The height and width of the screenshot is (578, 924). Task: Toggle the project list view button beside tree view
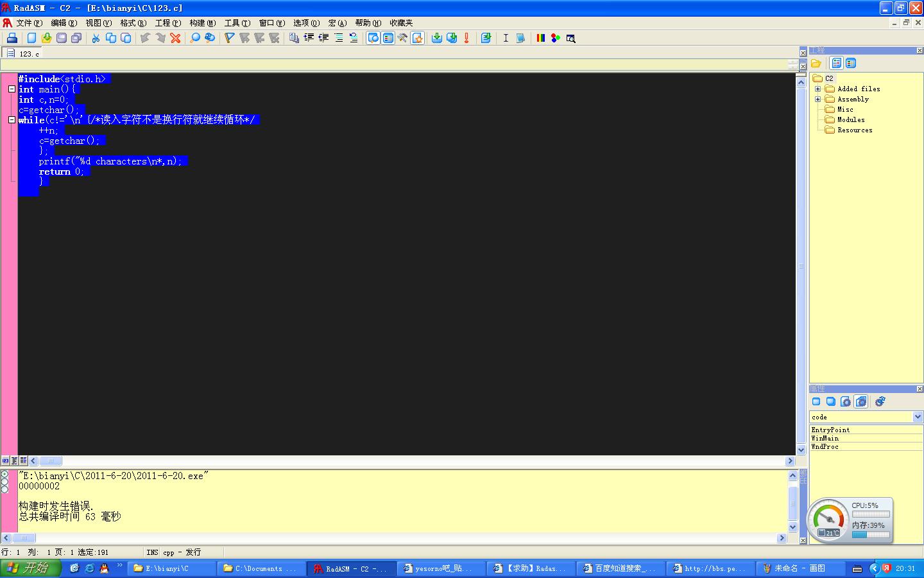tap(851, 63)
